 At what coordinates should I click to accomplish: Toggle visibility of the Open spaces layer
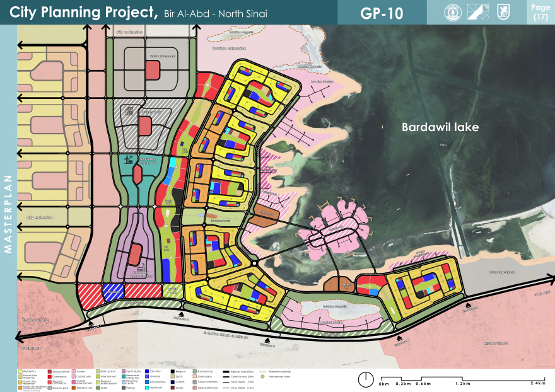coord(98,370)
